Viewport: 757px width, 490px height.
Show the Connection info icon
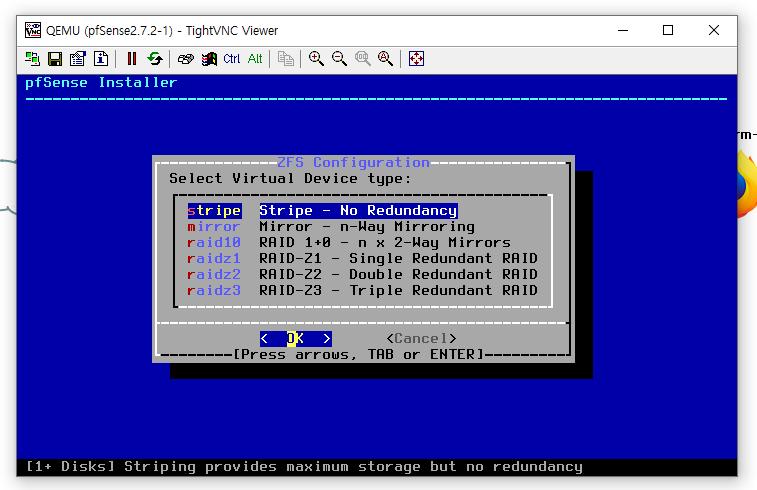point(101,59)
